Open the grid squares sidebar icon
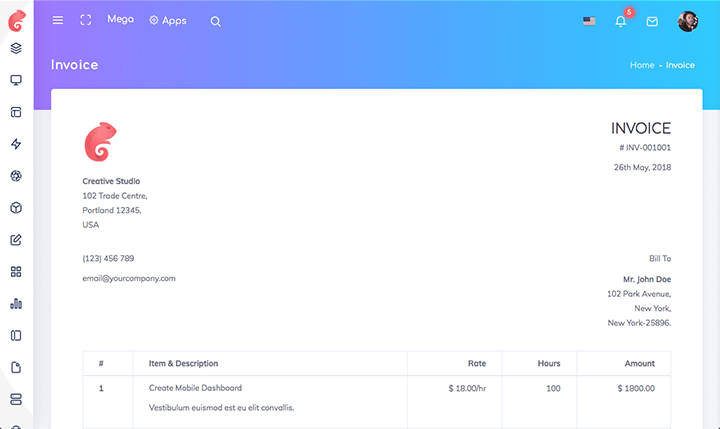 coord(16,272)
